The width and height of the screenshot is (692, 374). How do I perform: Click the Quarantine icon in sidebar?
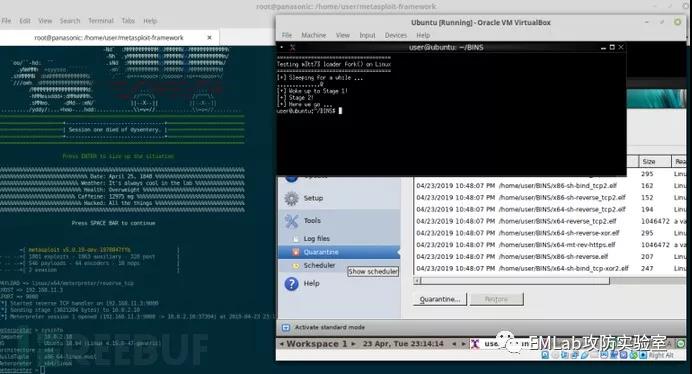[x=296, y=252]
